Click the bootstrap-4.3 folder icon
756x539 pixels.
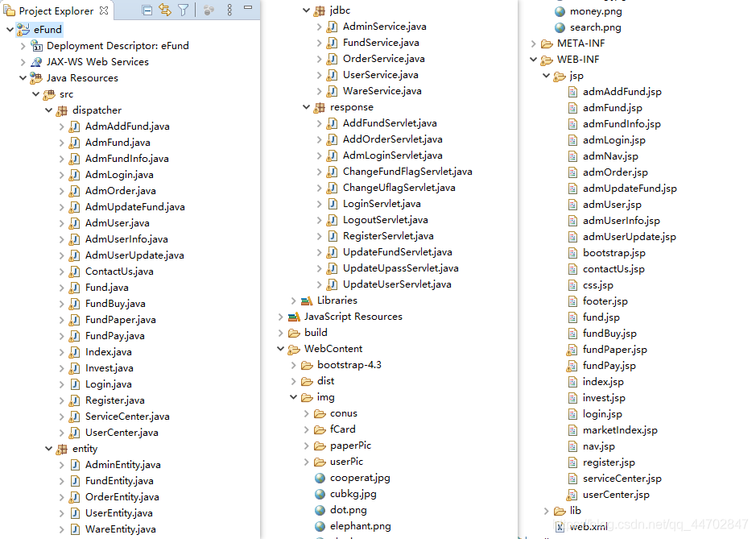pos(307,365)
